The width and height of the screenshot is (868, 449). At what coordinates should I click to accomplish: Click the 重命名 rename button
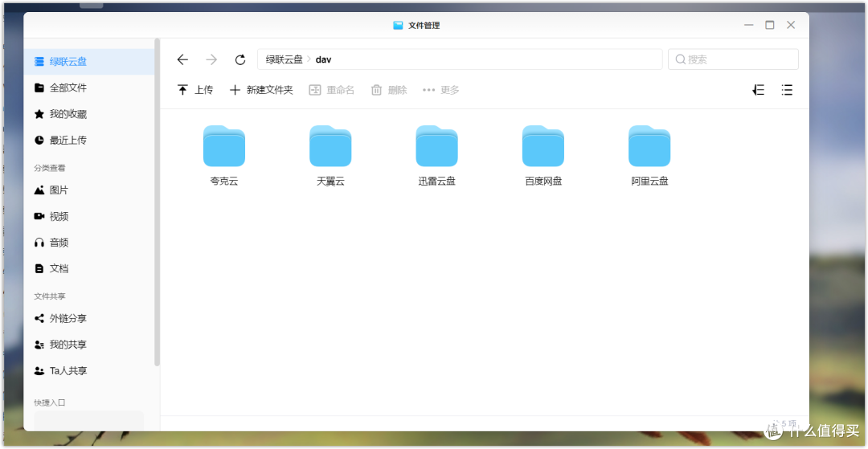pyautogui.click(x=332, y=90)
